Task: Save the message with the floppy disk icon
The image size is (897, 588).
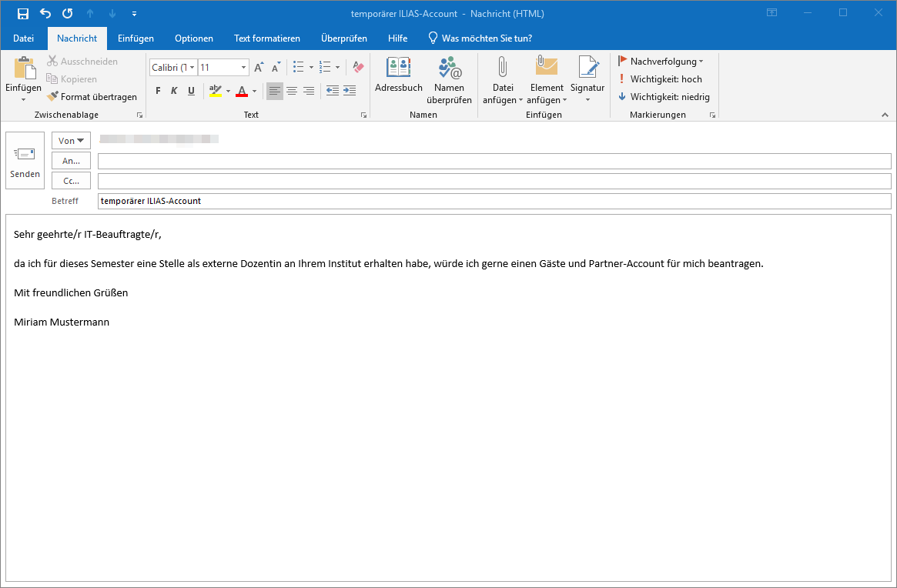Action: pyautogui.click(x=23, y=13)
